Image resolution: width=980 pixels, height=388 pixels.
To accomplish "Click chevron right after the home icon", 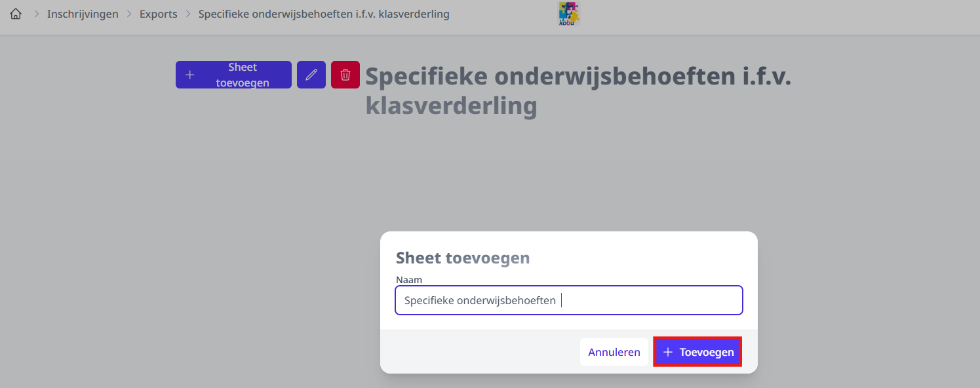I will [36, 14].
